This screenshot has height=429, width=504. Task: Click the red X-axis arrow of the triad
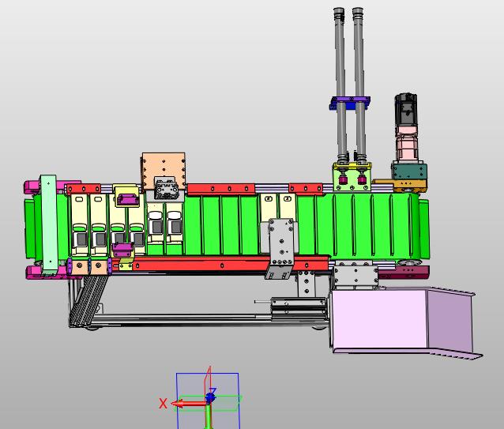tap(190, 404)
